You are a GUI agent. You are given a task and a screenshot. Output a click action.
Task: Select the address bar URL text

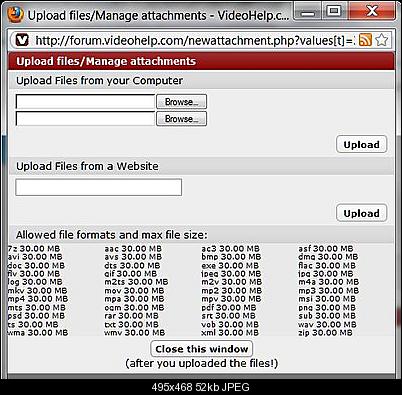[x=195, y=40]
